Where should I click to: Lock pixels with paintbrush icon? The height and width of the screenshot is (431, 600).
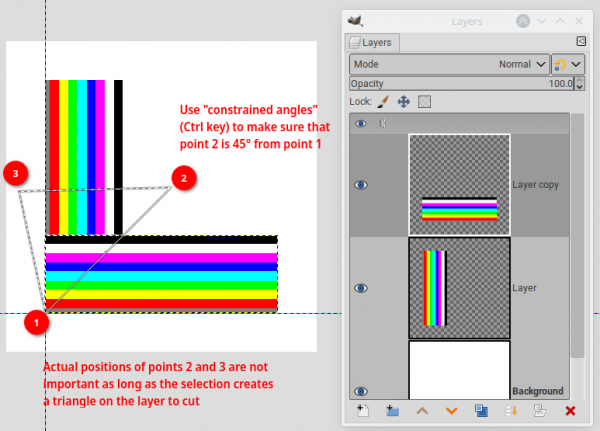click(383, 102)
